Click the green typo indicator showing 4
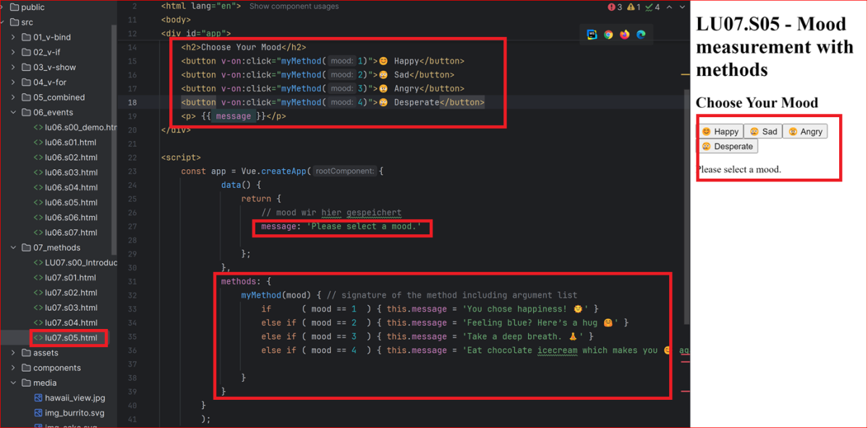The height and width of the screenshot is (428, 868). [652, 7]
